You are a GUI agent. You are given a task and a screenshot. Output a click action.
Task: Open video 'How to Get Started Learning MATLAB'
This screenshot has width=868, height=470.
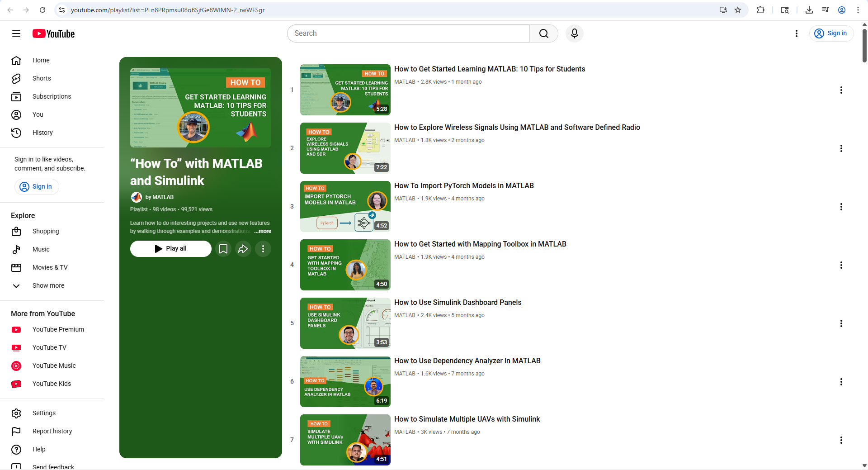pos(490,69)
